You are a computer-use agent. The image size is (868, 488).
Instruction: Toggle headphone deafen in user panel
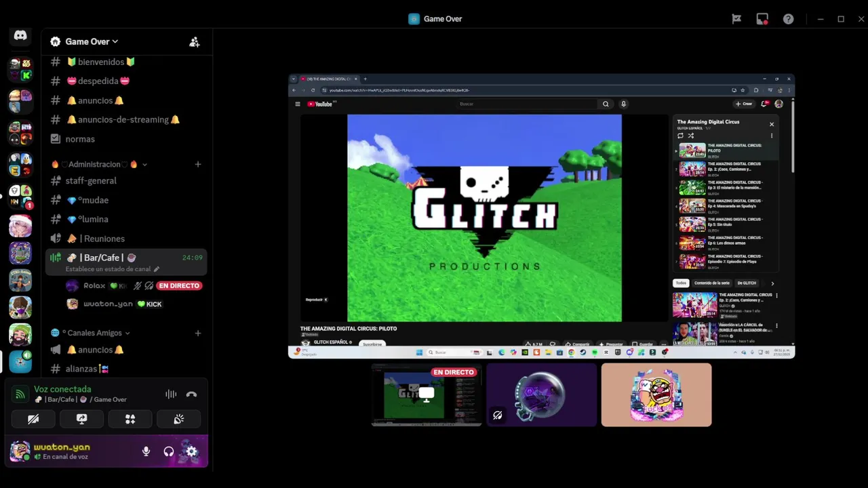tap(169, 451)
